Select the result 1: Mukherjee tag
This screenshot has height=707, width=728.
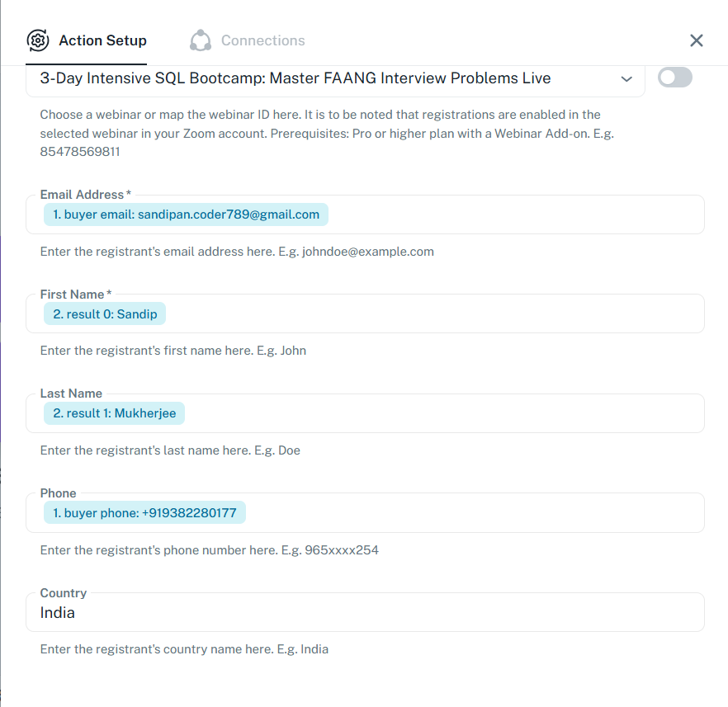click(114, 413)
